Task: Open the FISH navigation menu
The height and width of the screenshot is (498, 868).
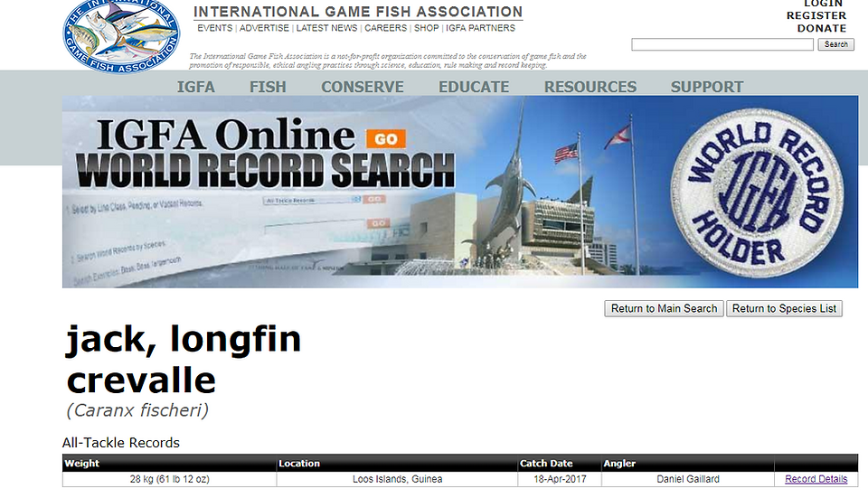Action: pyautogui.click(x=268, y=87)
